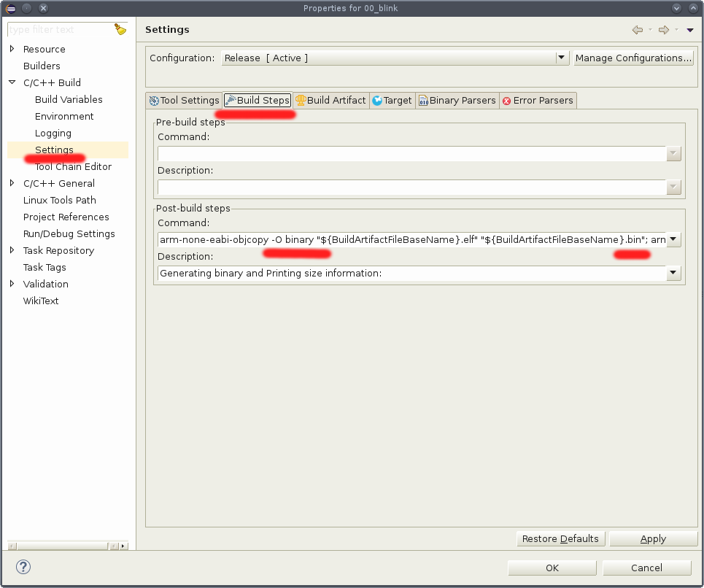Open the Configuration dropdown
Viewport: 704px width, 588px height.
pyautogui.click(x=560, y=58)
